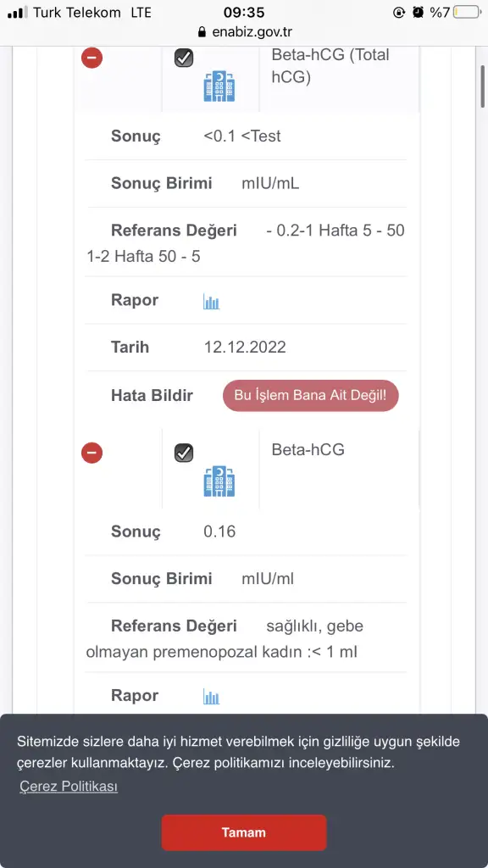Collapse the second Beta-hCG row

pos(91,453)
